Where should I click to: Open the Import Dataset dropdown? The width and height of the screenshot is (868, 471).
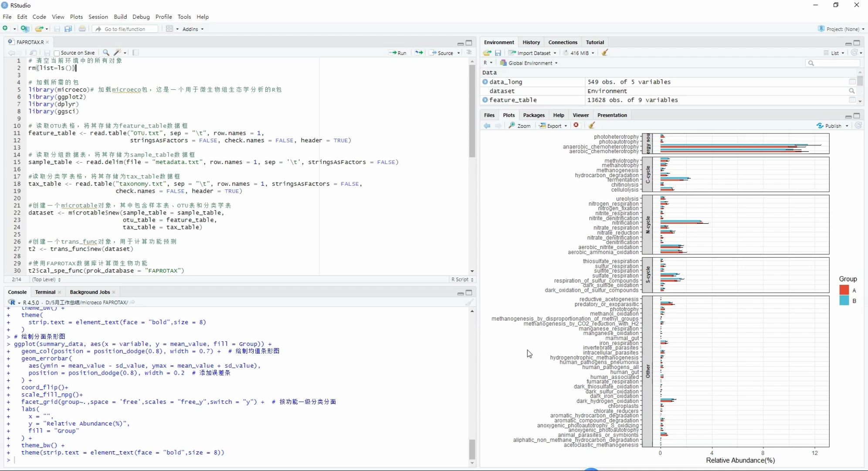click(532, 53)
